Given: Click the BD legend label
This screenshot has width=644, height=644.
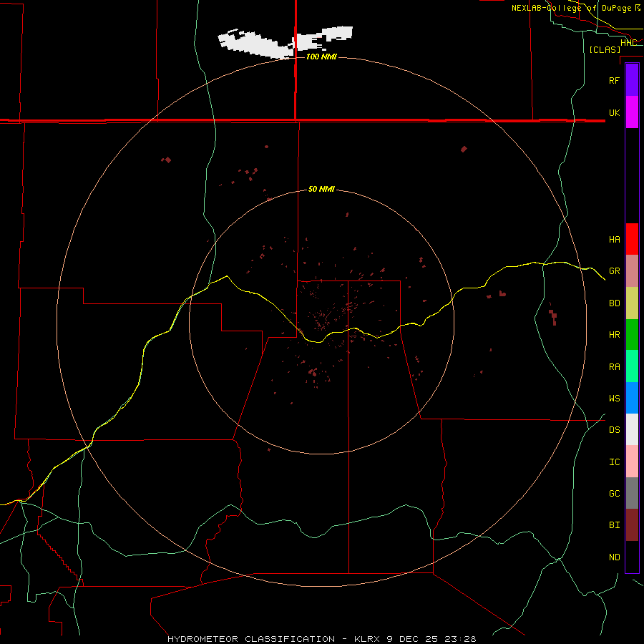Looking at the screenshot, I should [x=614, y=303].
